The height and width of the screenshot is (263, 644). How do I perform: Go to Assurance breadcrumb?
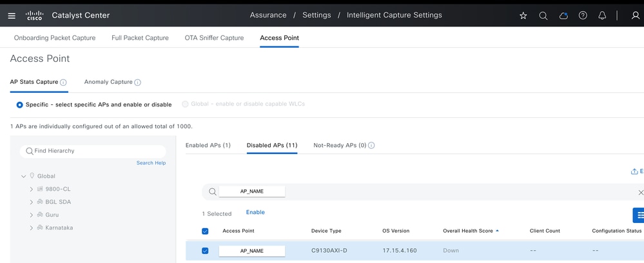(x=268, y=15)
